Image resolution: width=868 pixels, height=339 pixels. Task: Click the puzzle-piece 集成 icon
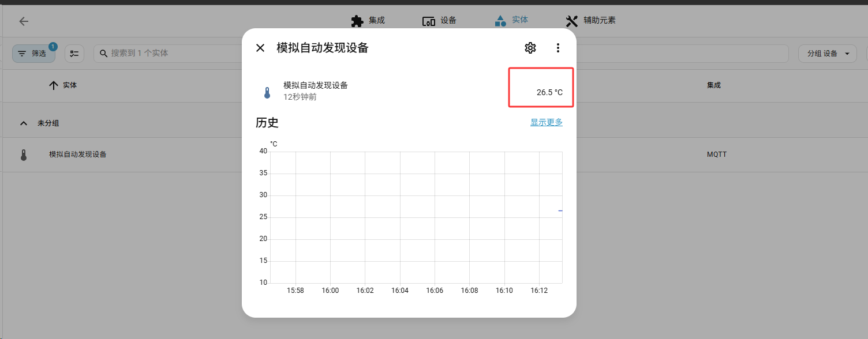357,21
